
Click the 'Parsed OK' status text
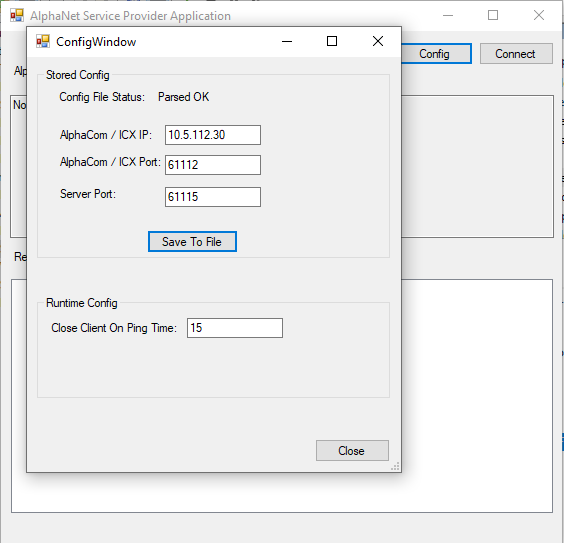click(x=183, y=97)
